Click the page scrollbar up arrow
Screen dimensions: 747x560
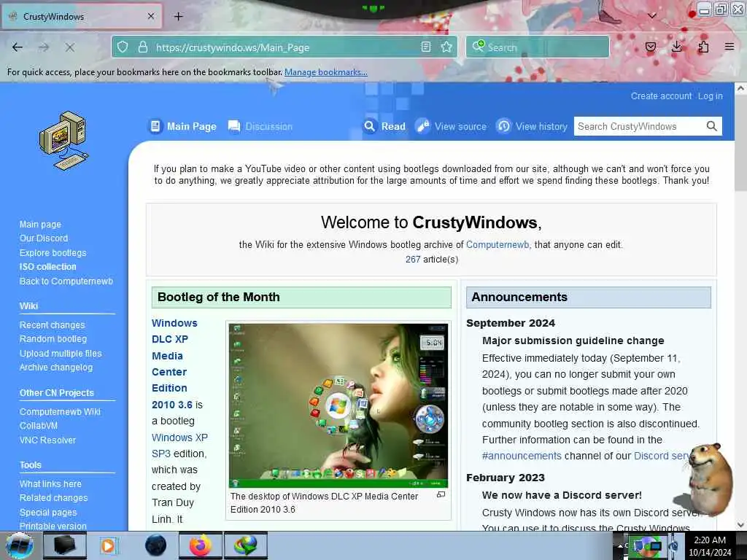740,88
